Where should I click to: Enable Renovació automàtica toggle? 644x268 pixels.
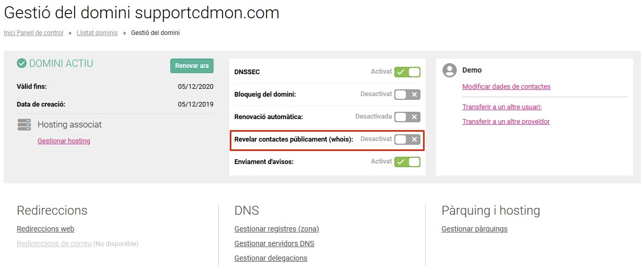[x=407, y=117]
